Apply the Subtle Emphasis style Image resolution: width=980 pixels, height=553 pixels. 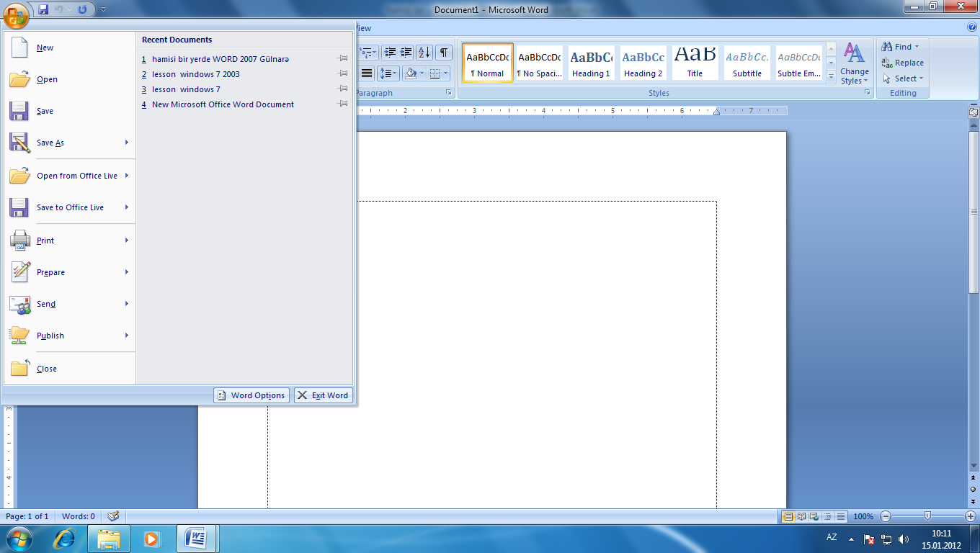pyautogui.click(x=799, y=63)
